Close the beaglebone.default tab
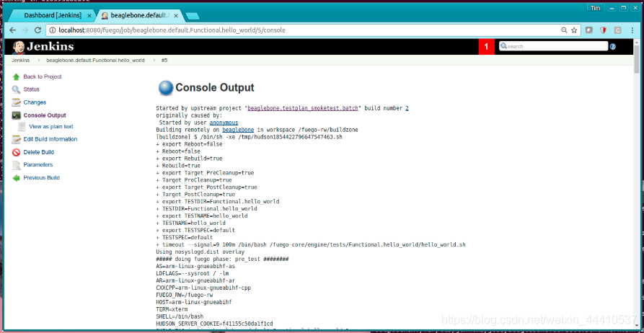 click(176, 16)
